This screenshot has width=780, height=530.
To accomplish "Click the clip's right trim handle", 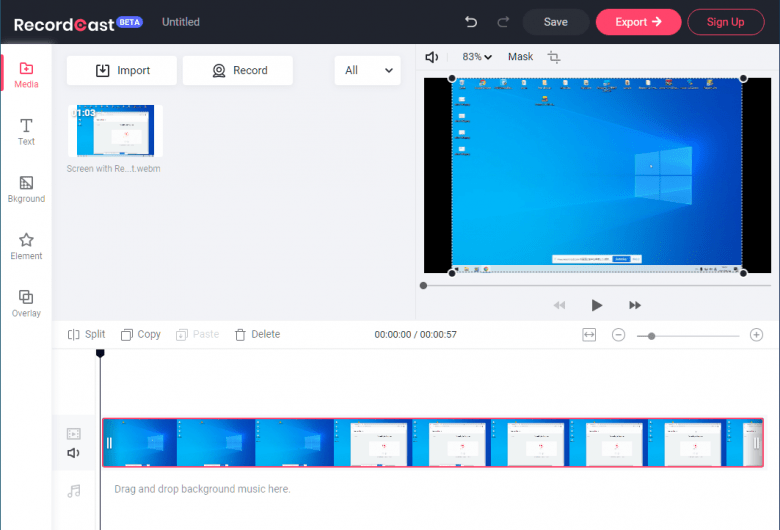I will [756, 442].
